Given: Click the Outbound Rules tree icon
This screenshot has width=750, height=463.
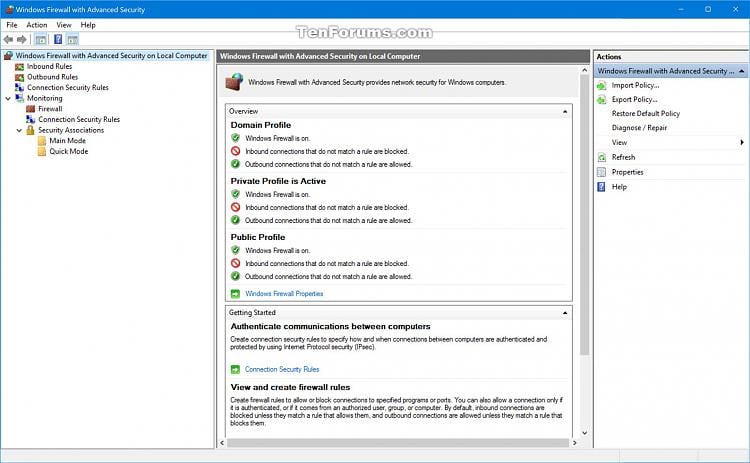Looking at the screenshot, I should point(19,77).
